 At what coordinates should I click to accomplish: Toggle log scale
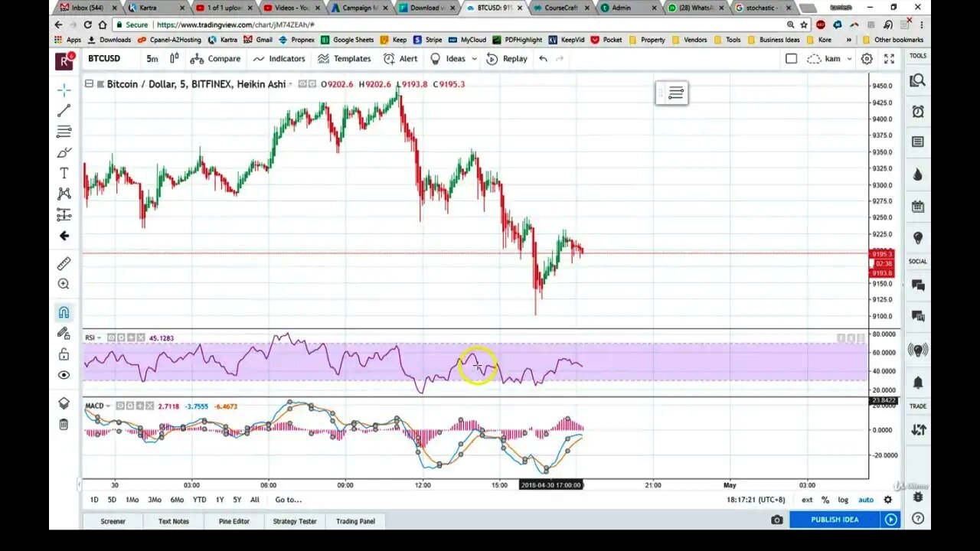(x=843, y=500)
